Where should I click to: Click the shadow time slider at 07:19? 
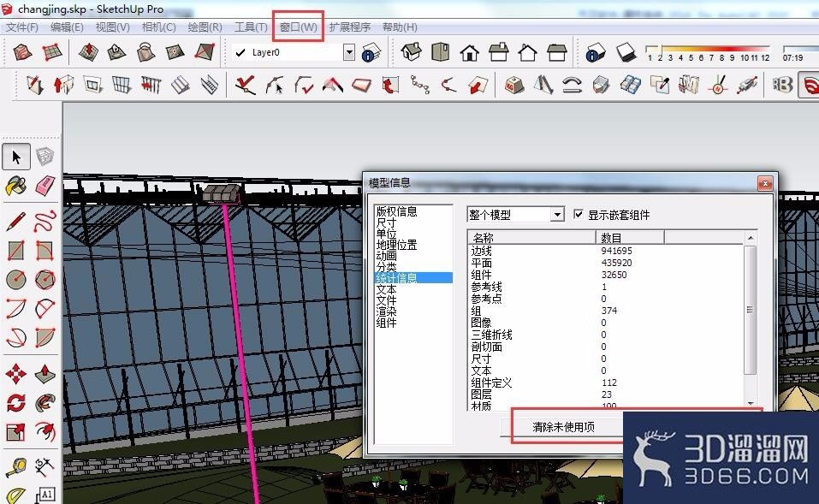pyautogui.click(x=799, y=48)
